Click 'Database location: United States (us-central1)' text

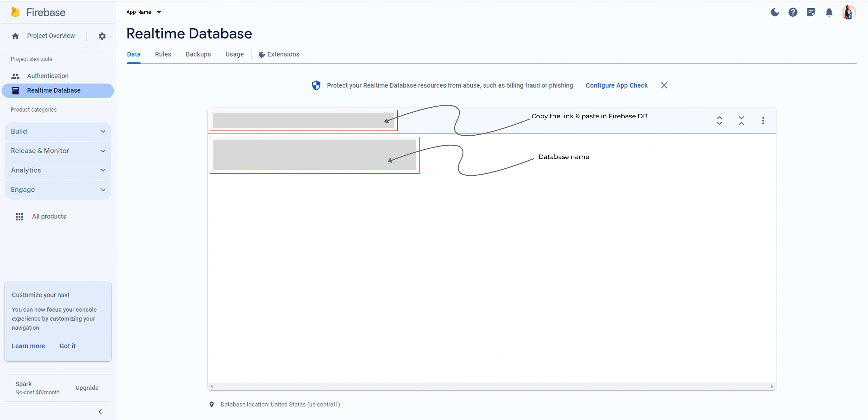280,405
